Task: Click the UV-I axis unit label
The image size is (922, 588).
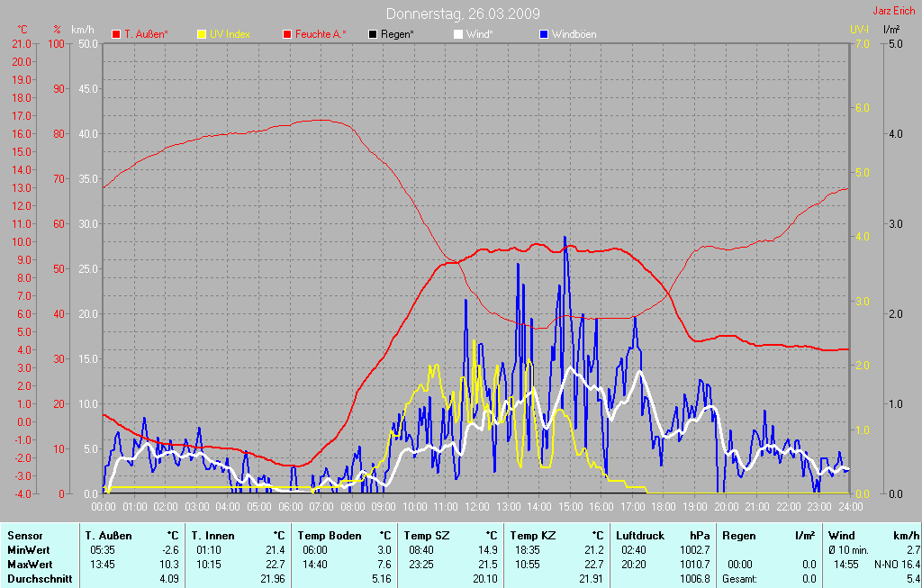Action: (x=859, y=29)
